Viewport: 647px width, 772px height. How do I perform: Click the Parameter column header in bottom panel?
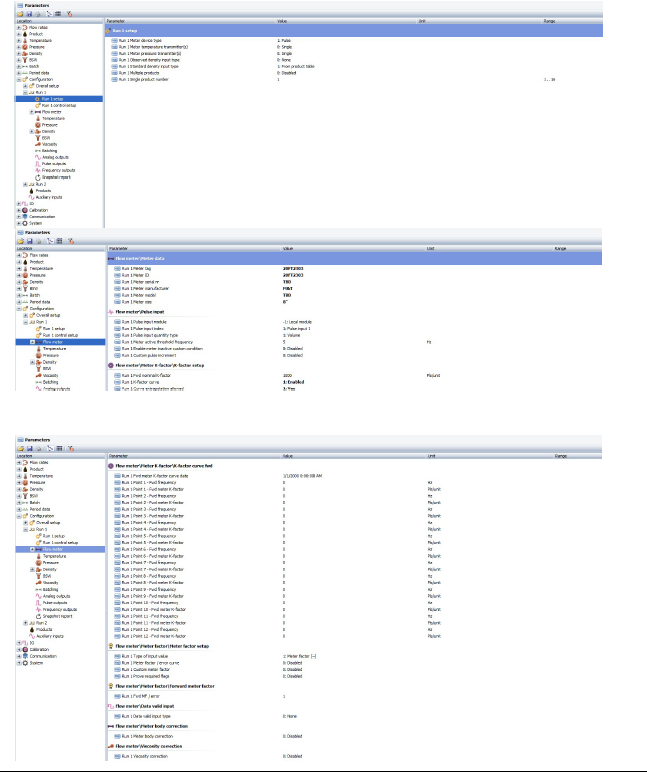[118, 456]
